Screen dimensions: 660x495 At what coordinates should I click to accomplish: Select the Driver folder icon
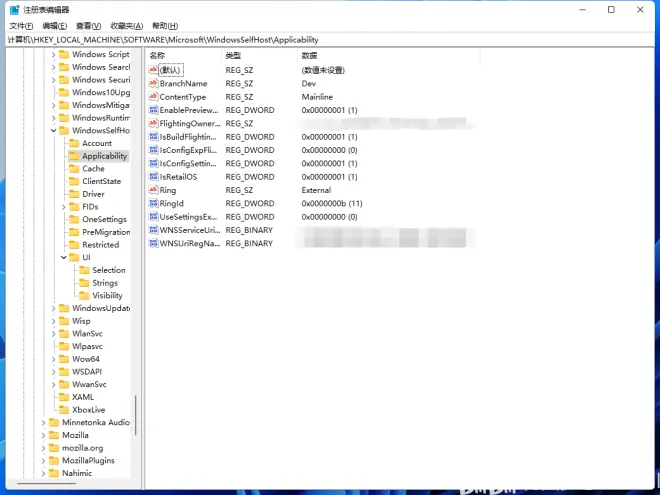tap(74, 194)
